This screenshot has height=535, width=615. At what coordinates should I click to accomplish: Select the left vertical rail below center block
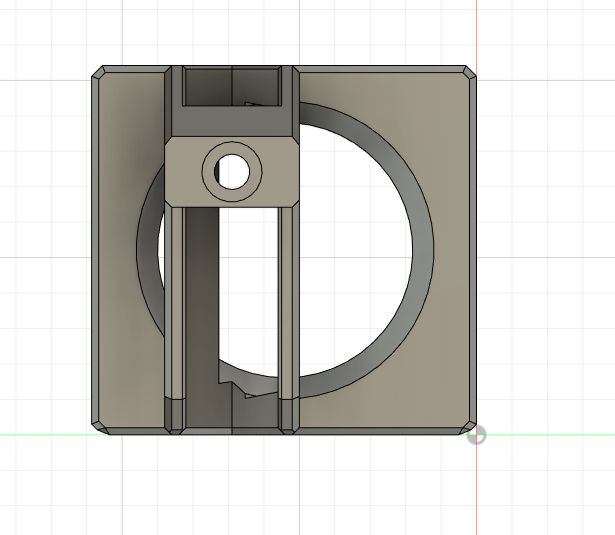[177, 302]
